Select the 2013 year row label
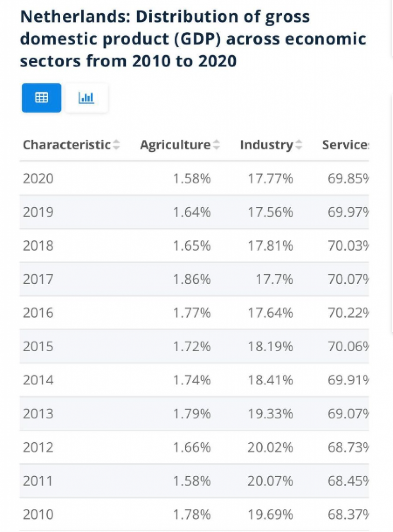Image resolution: width=393 pixels, height=532 pixels. pos(38,414)
